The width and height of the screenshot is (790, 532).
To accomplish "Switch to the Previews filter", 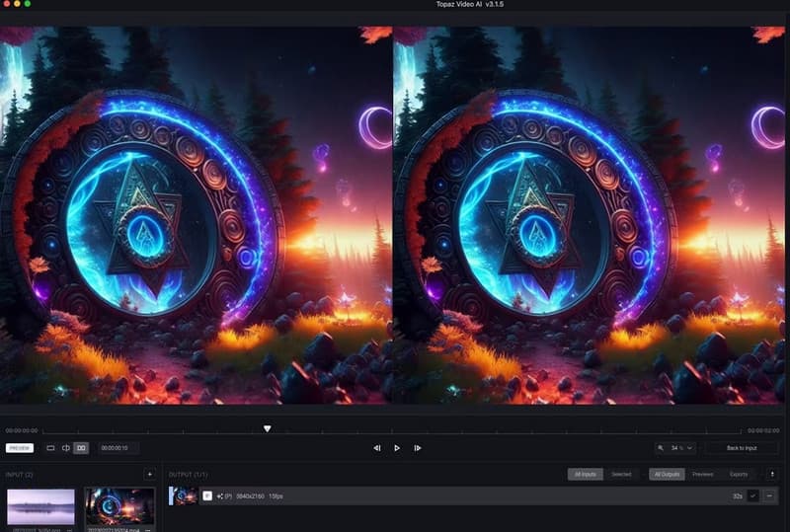I will pyautogui.click(x=702, y=475).
